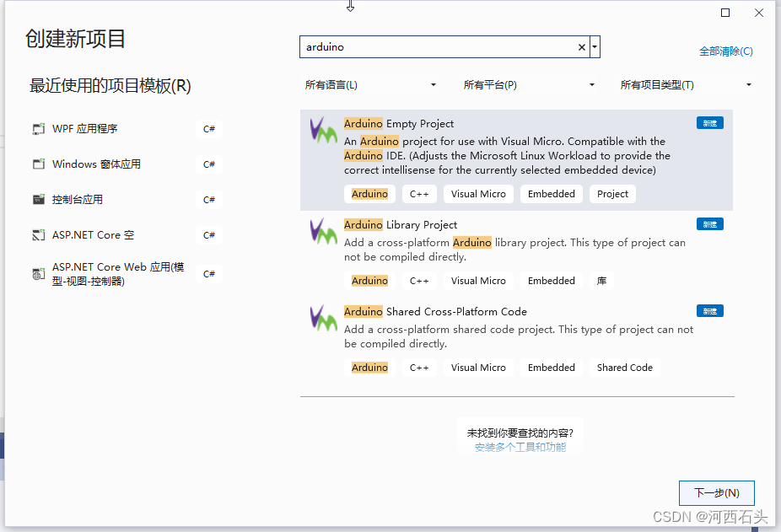Click the 新建 badge on Arduino Library Project
The width and height of the screenshot is (781, 532).
[x=710, y=224]
